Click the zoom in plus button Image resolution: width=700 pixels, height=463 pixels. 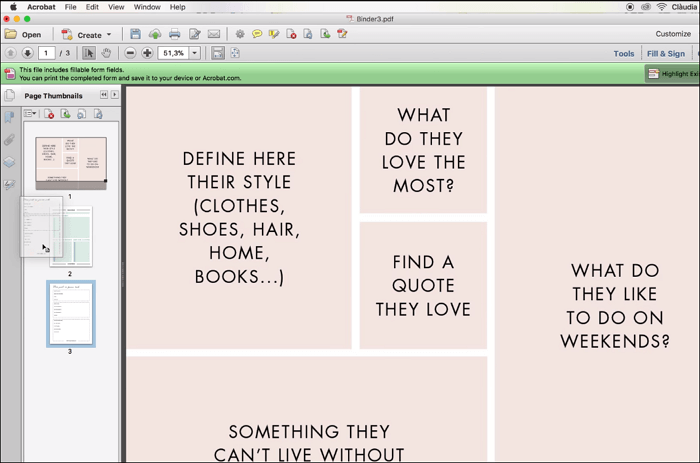coord(147,53)
